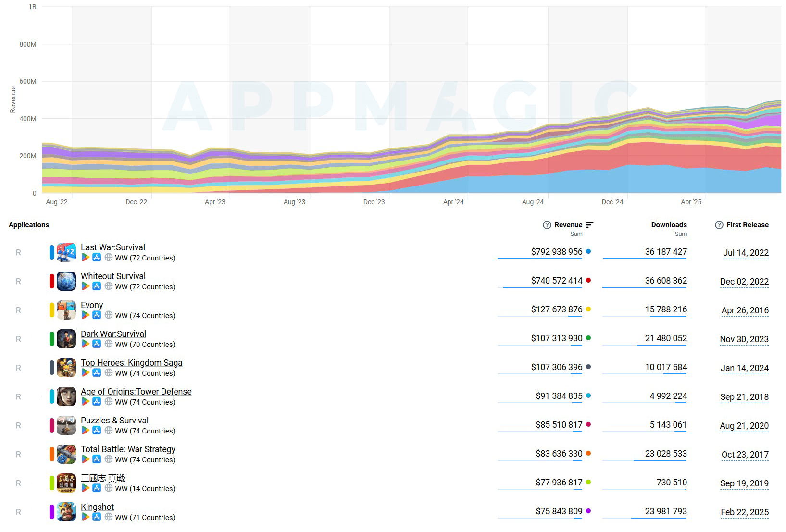Click the Last War:Survival app icon
This screenshot has height=532, width=786.
click(x=66, y=252)
